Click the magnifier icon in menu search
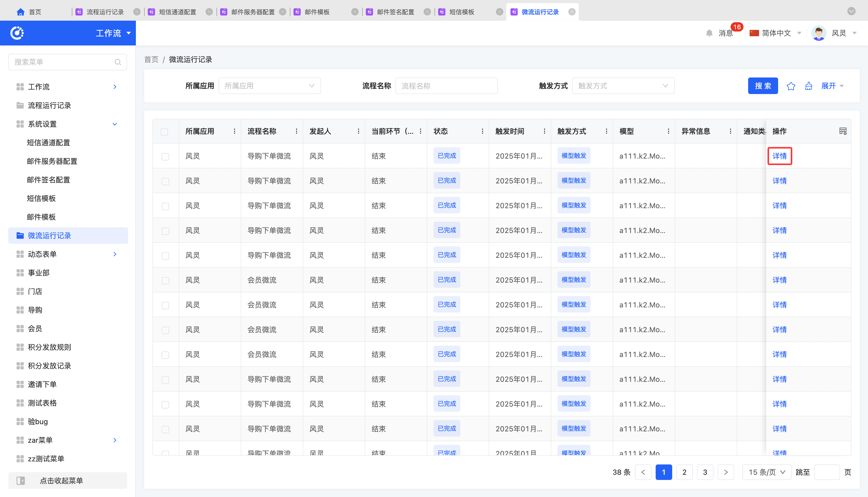 (x=118, y=62)
